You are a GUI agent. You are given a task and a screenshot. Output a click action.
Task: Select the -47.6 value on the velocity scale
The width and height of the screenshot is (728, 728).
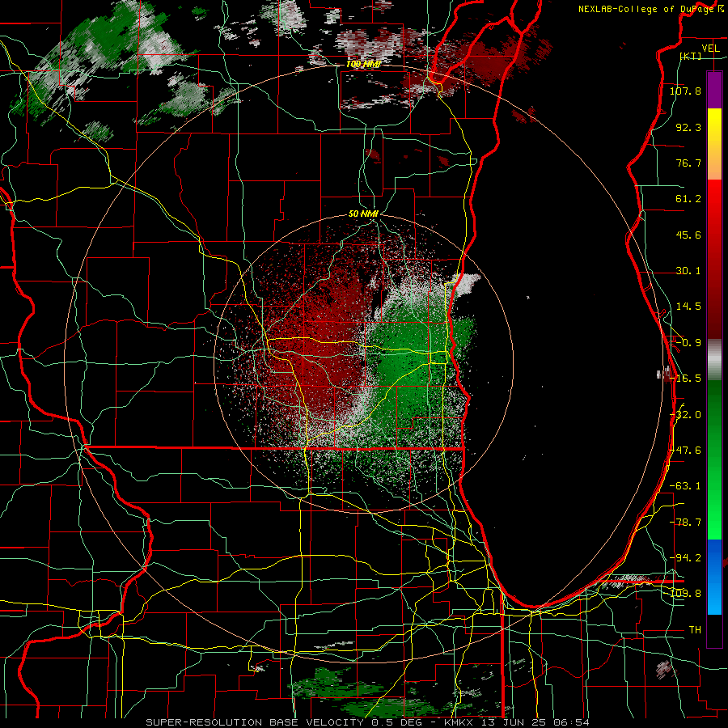(685, 451)
